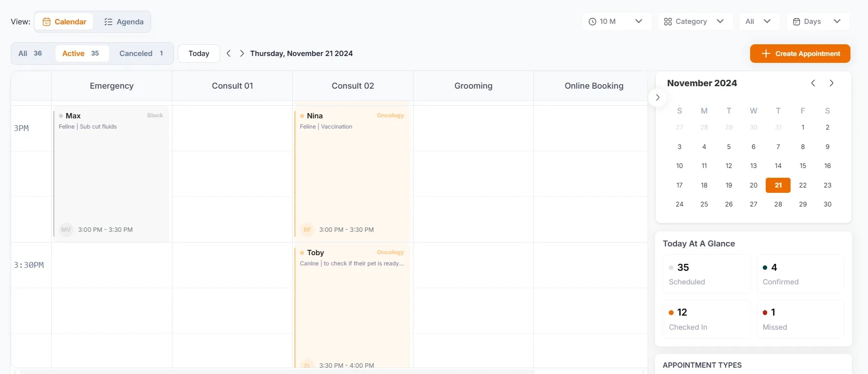Open the Category dropdown
The image size is (868, 374).
pyautogui.click(x=695, y=21)
